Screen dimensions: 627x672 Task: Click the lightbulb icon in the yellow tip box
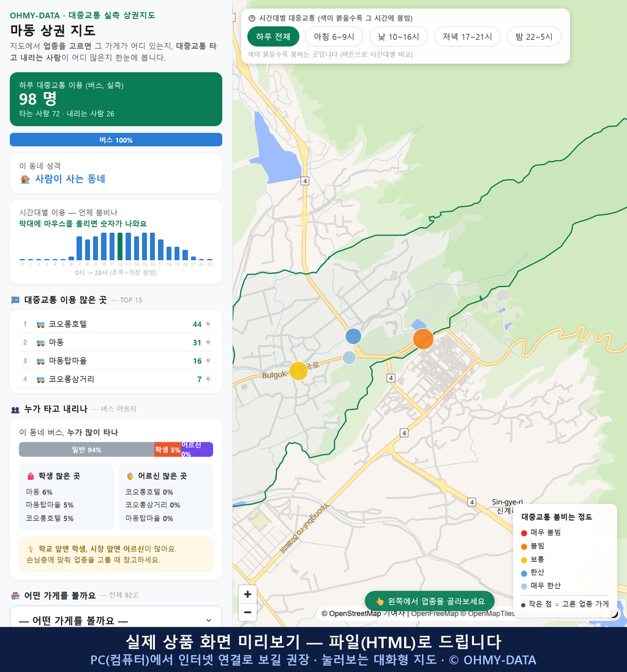[31, 549]
